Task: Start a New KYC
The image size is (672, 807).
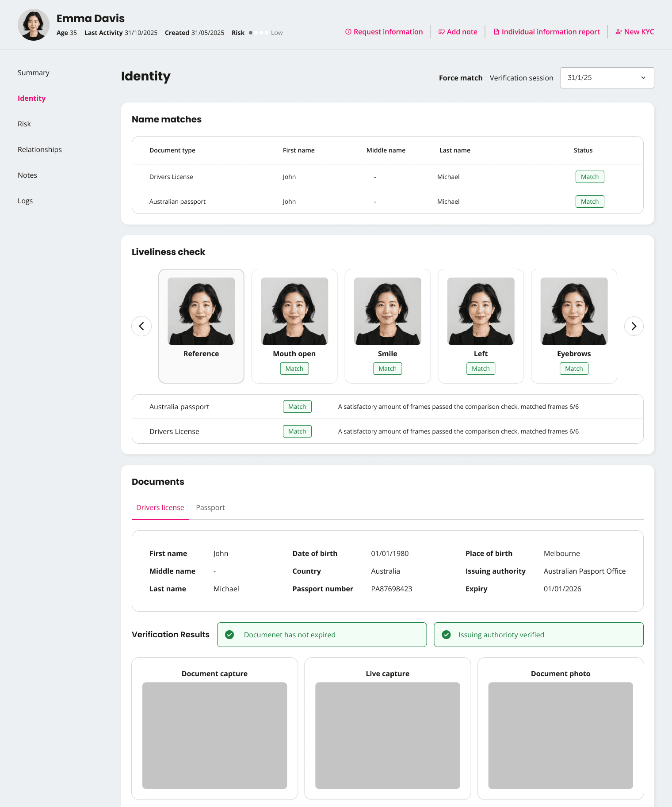Action: pyautogui.click(x=634, y=32)
